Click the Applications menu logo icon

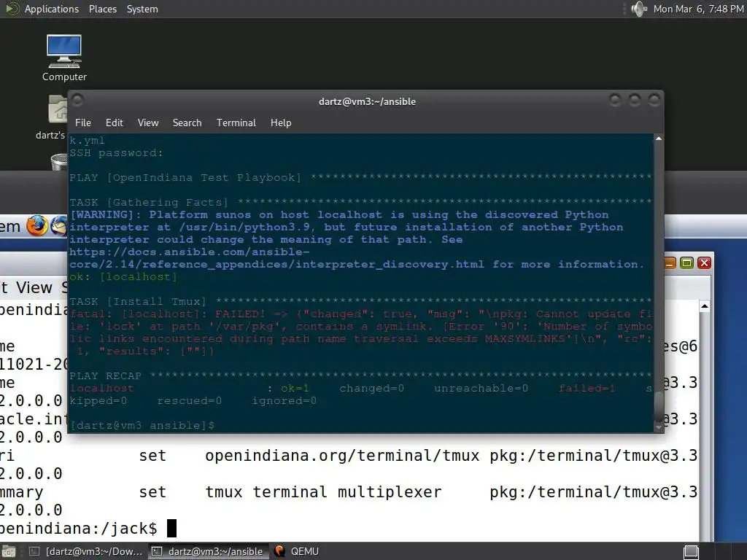click(12, 9)
